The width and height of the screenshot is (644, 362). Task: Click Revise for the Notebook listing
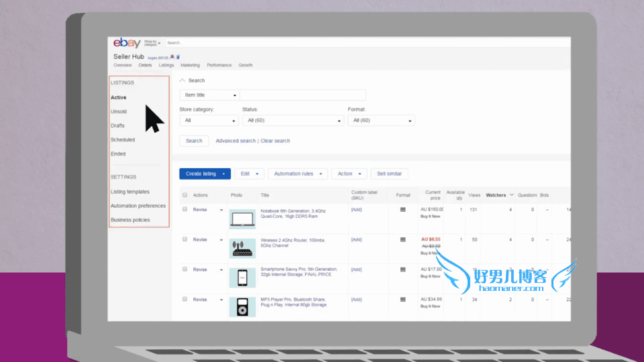click(x=200, y=210)
